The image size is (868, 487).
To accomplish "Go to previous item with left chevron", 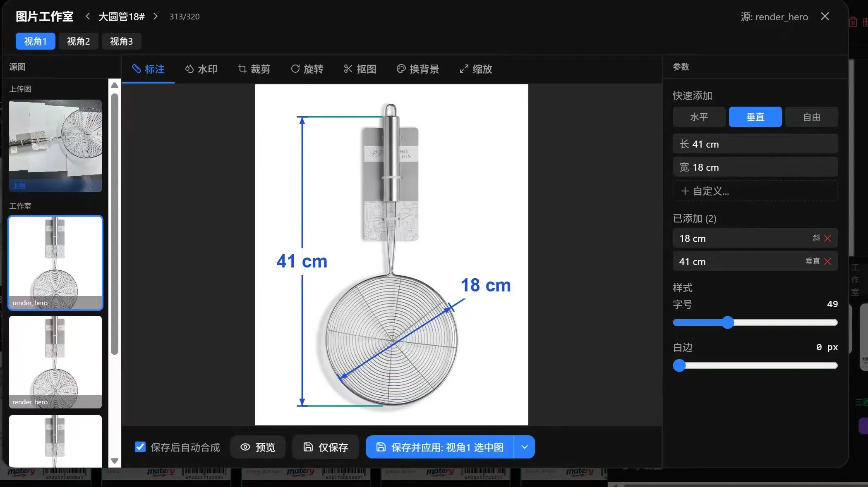I will click(88, 16).
